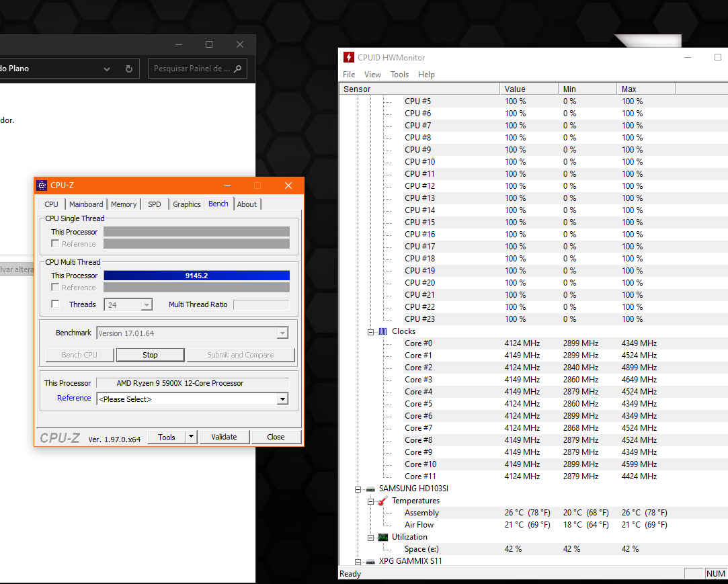Collapse the Temperatures tree node
The height and width of the screenshot is (584, 728).
point(370,501)
